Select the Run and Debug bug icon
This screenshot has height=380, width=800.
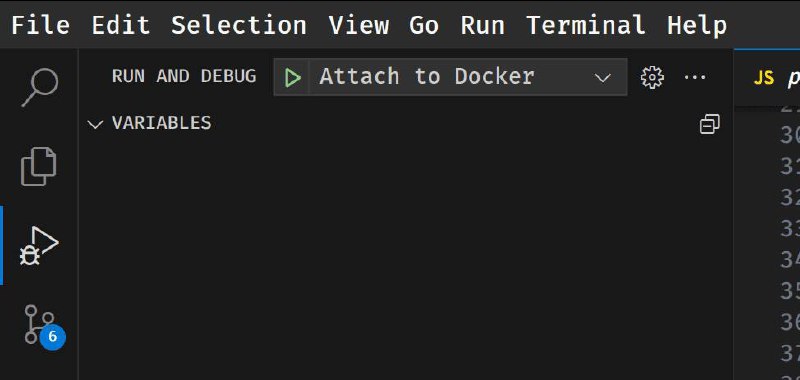(x=39, y=246)
